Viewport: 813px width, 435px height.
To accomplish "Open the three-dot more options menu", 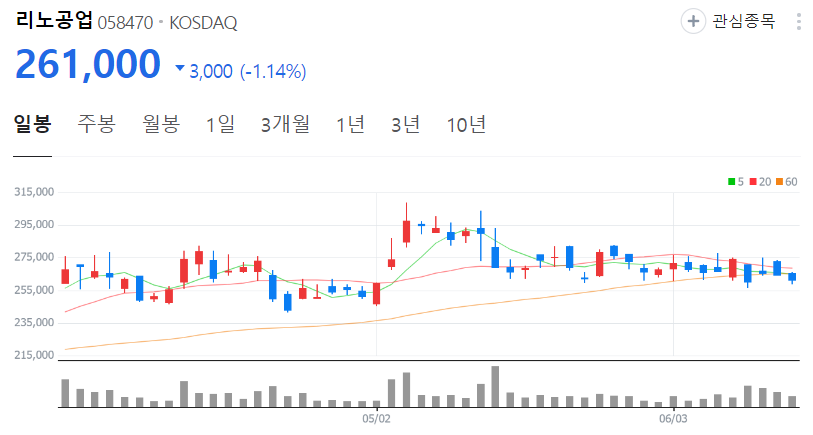I will (798, 22).
